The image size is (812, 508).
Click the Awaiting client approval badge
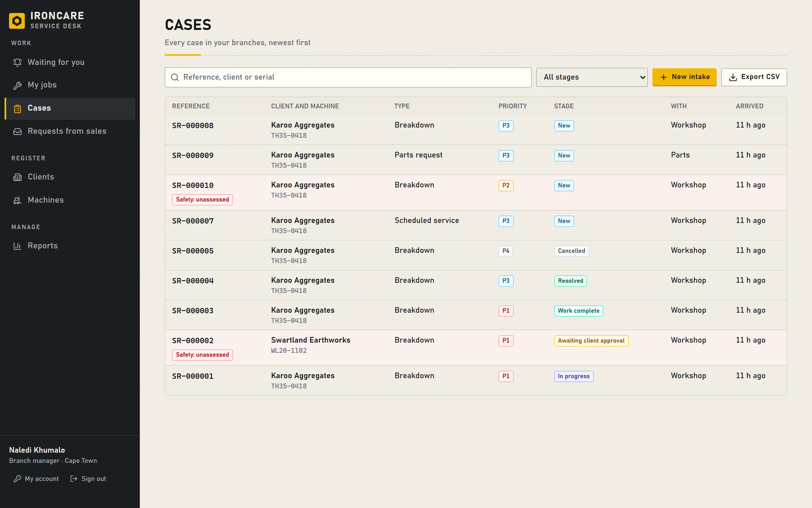pos(591,341)
